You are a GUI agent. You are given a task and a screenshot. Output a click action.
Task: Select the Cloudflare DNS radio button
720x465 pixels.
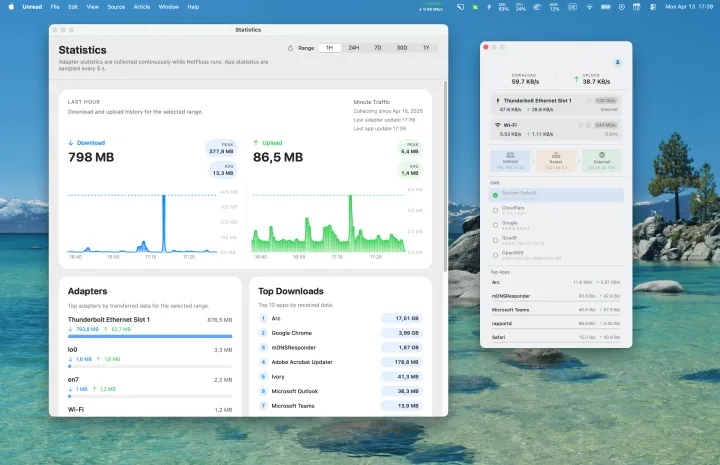tap(495, 210)
